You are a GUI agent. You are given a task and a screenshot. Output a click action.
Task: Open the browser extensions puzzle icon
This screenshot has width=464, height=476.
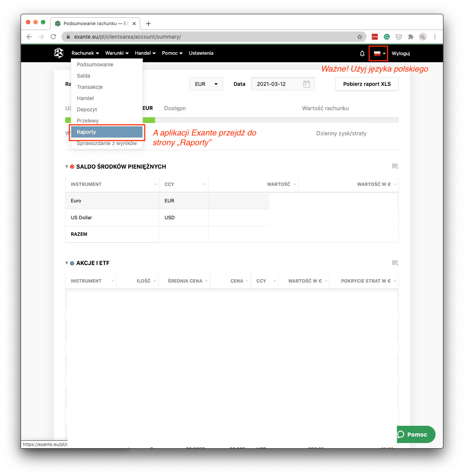pyautogui.click(x=411, y=37)
